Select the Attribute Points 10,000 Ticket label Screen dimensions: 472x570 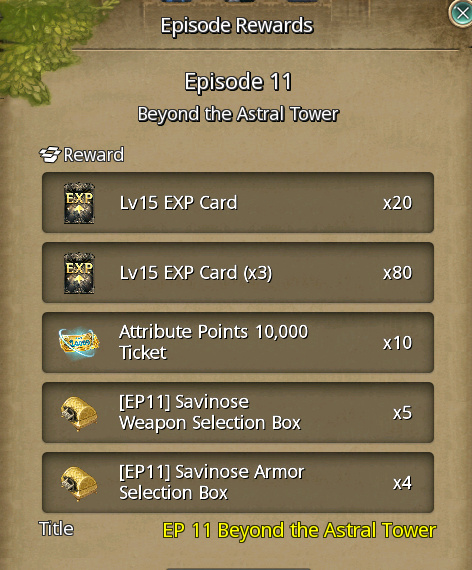[x=213, y=342]
